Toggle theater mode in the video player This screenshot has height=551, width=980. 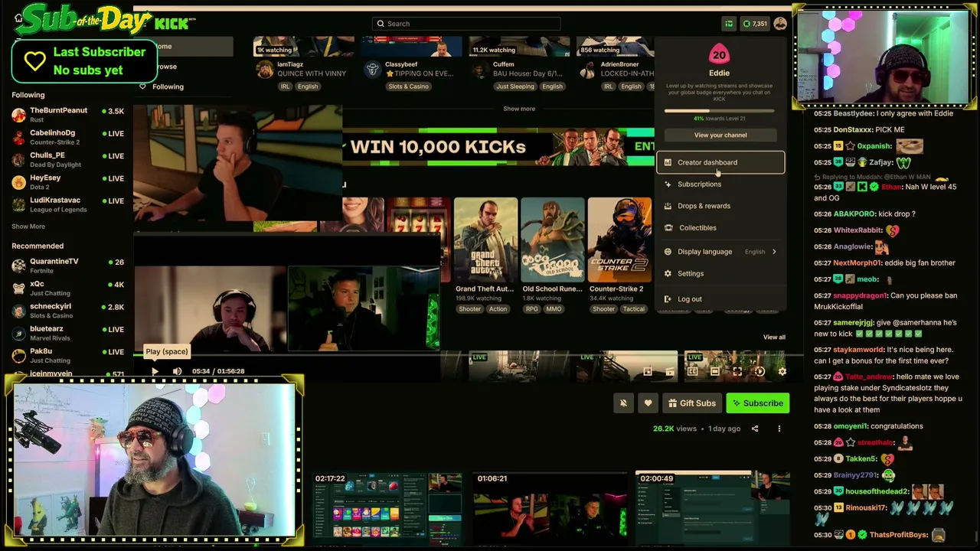[714, 371]
